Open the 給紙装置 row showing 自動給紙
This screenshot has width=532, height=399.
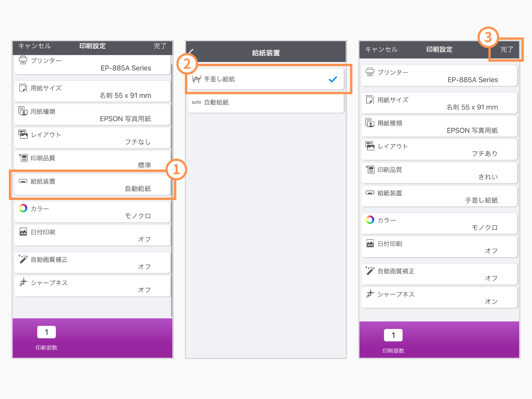tap(93, 185)
